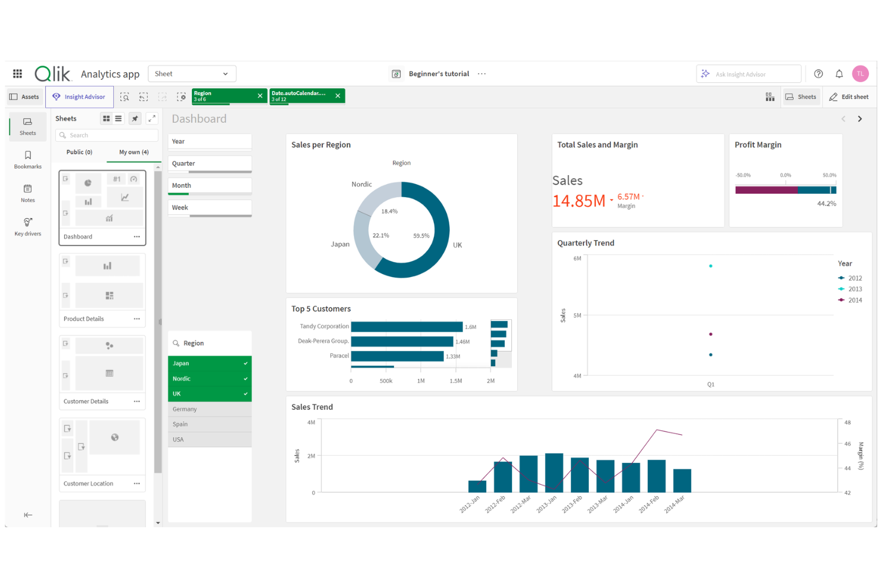The height and width of the screenshot is (588, 882).
Task: Click the Edit sheet button
Action: pos(849,97)
